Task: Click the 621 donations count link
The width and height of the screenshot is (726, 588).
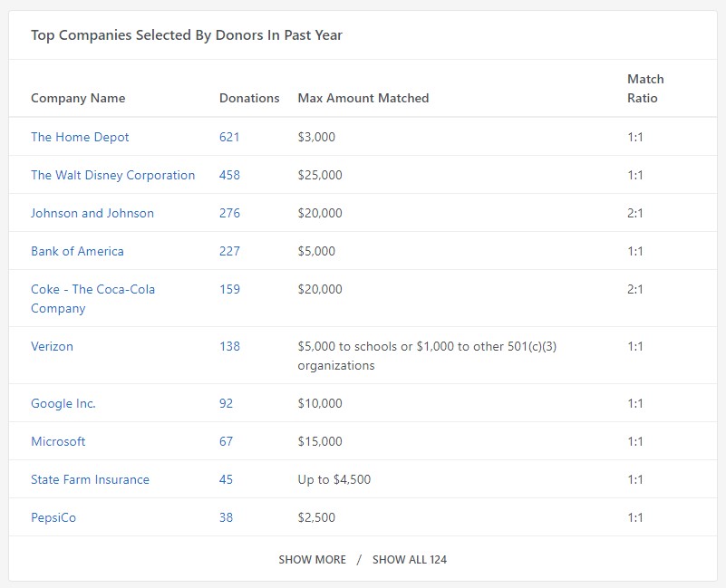Action: [x=229, y=137]
